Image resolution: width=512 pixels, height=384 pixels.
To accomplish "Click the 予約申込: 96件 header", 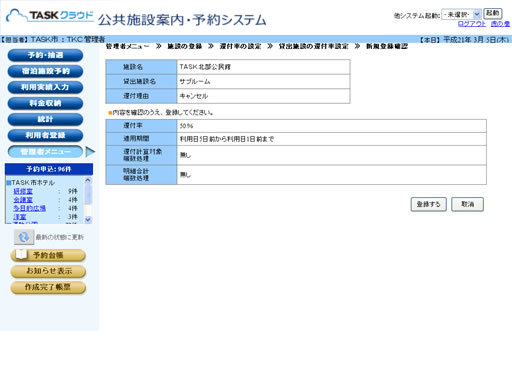I will [49, 169].
